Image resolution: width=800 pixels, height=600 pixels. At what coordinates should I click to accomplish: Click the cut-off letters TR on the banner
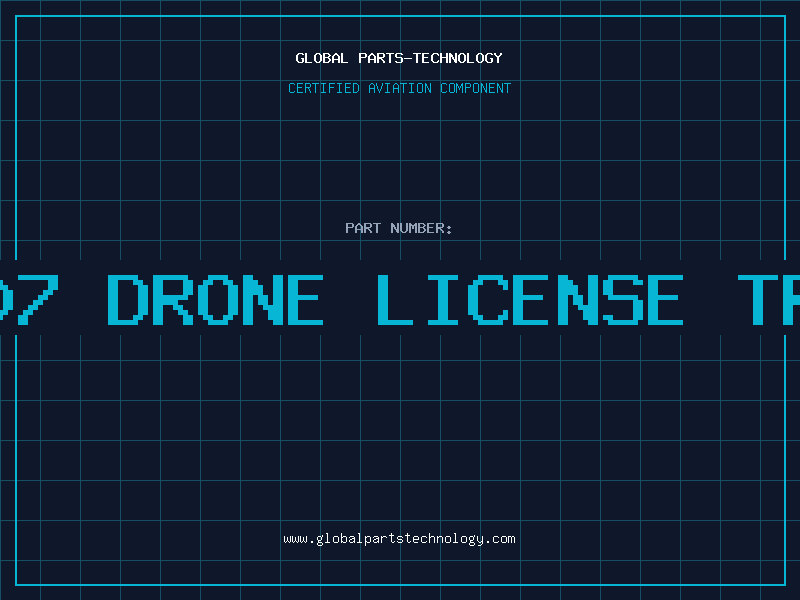(x=768, y=299)
